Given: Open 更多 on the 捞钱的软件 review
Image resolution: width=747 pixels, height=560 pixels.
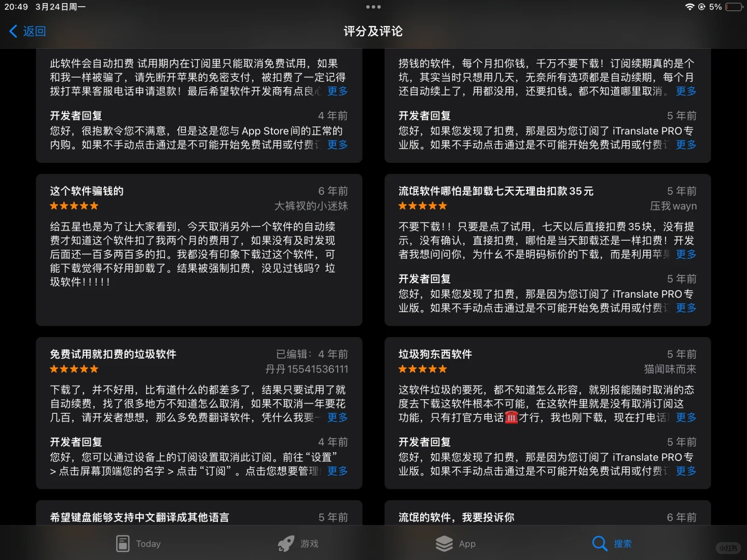Looking at the screenshot, I should (685, 91).
